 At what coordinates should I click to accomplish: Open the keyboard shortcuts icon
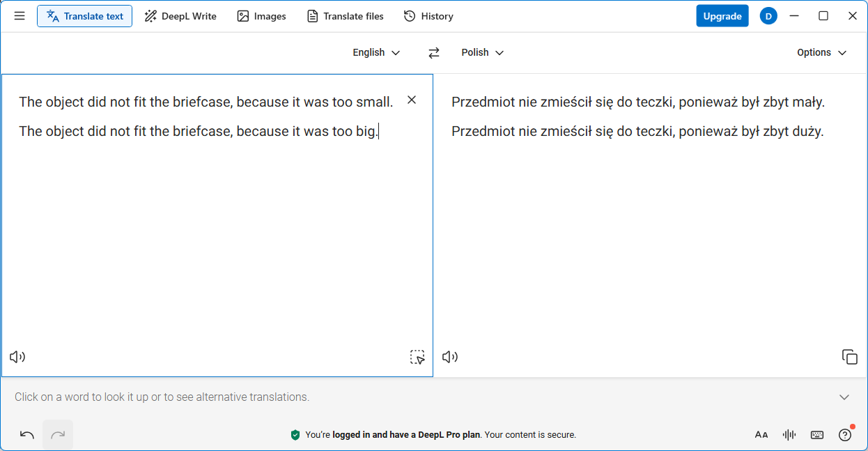pyautogui.click(x=817, y=435)
